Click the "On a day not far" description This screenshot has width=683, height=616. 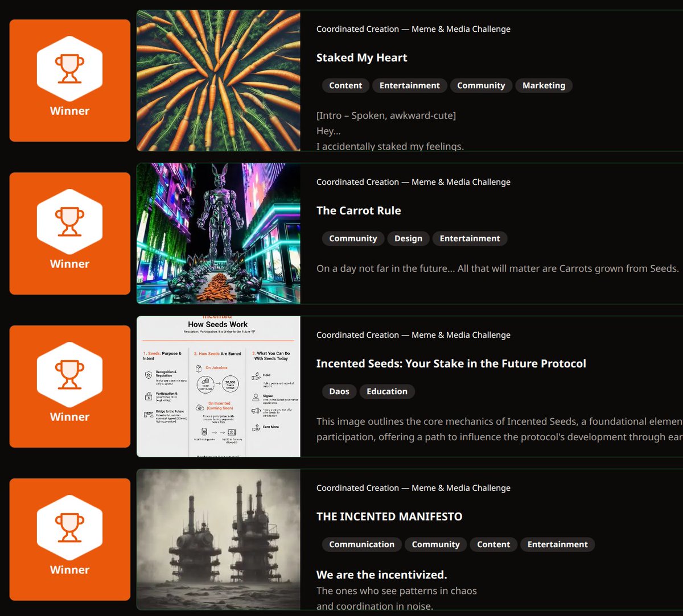(498, 268)
